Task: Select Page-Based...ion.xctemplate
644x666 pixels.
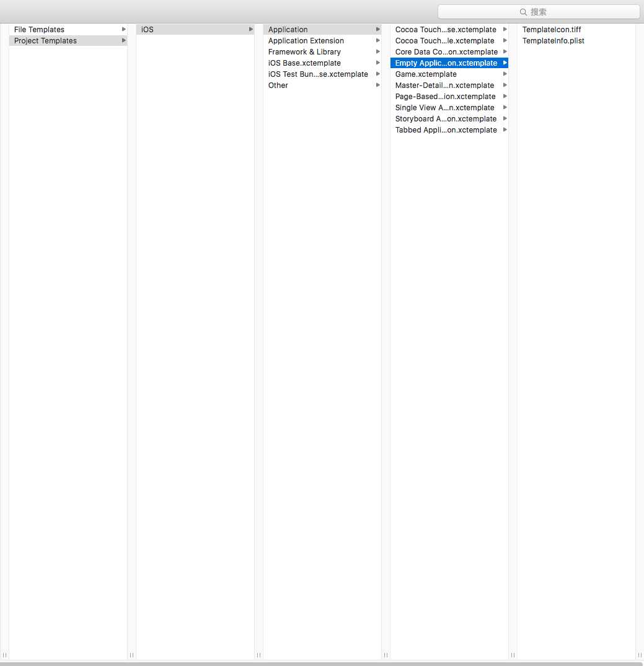Action: (449, 97)
